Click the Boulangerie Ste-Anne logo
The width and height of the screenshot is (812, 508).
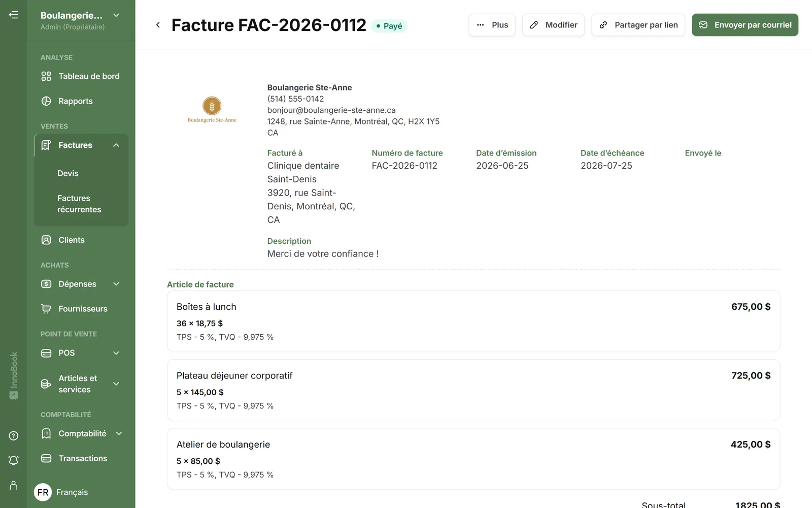pyautogui.click(x=212, y=110)
